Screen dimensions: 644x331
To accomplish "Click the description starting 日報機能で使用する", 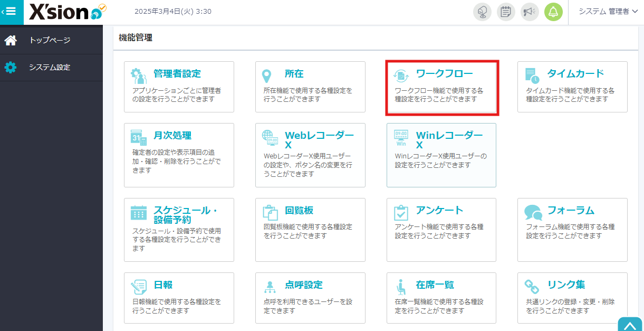I will (x=177, y=306).
